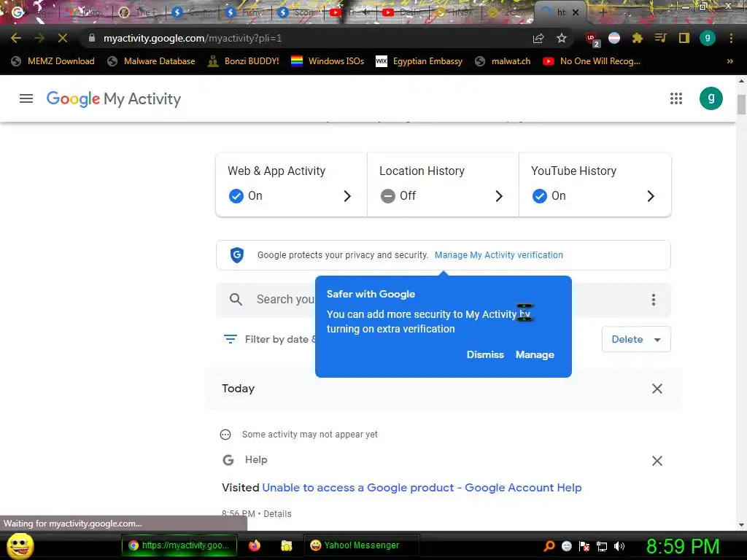Open a new browser tab
Screen dimensions: 747x560
(x=603, y=12)
